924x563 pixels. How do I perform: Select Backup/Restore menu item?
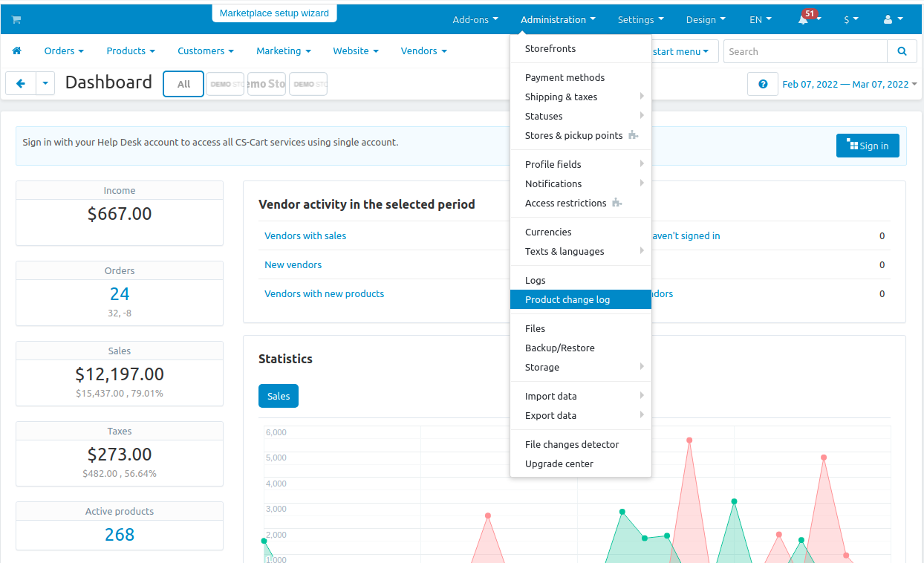pos(581,348)
